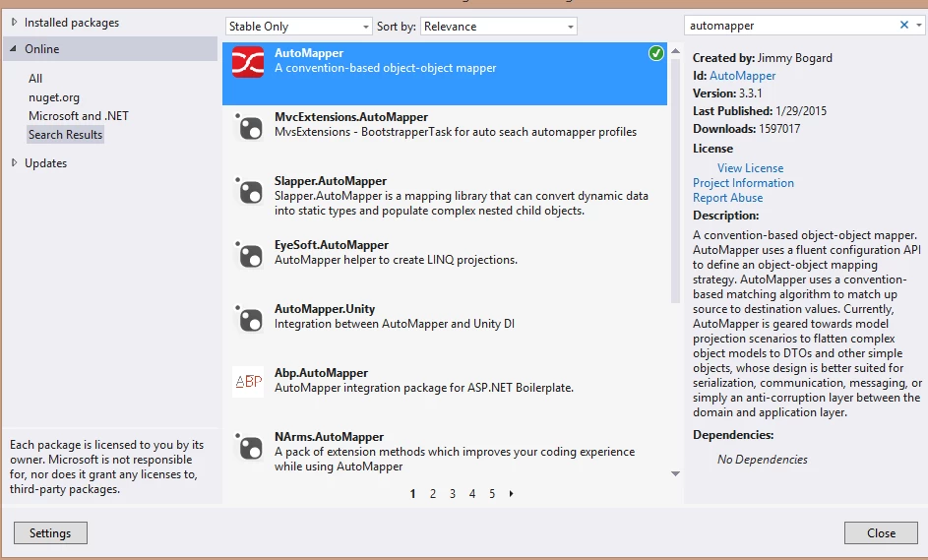The image size is (928, 560).
Task: Click the Downloads: 1597017 text
Action: pos(746,129)
